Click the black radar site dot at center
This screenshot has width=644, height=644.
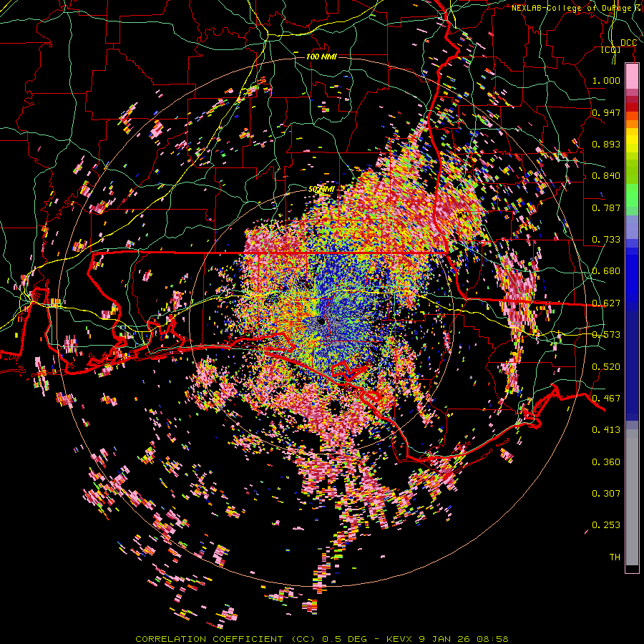[321, 321]
